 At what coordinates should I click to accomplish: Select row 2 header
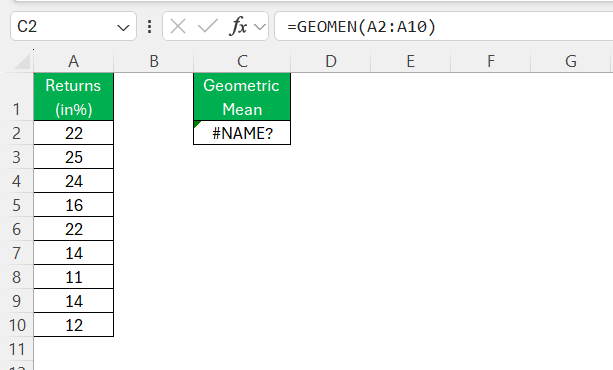point(16,133)
